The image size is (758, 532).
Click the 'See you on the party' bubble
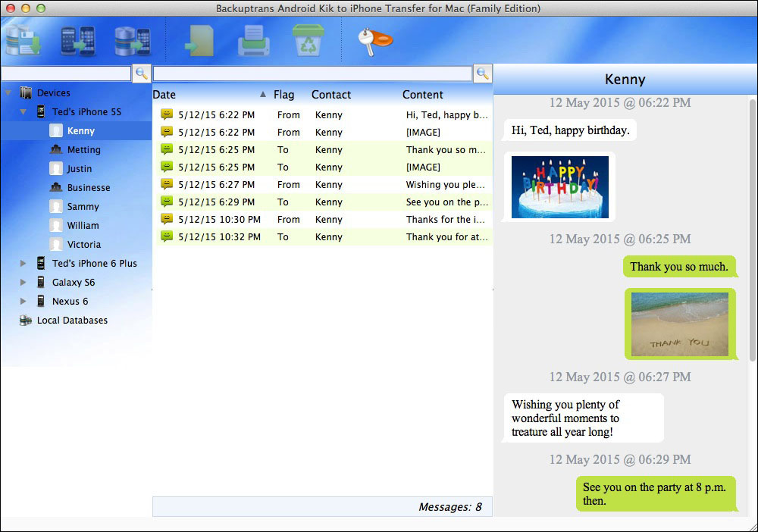pyautogui.click(x=656, y=494)
